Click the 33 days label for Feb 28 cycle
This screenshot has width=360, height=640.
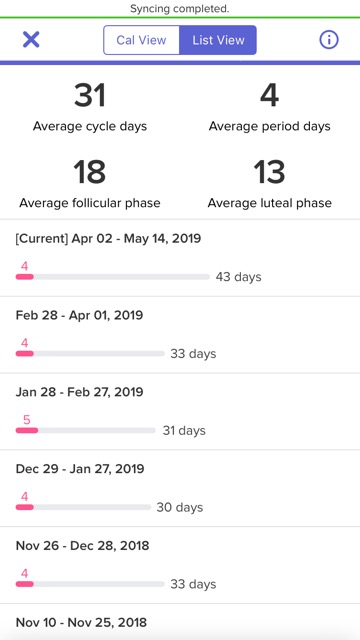193,353
